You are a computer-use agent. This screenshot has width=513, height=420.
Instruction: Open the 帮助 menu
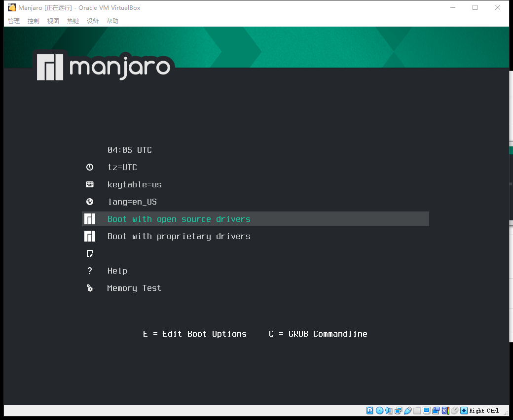pyautogui.click(x=112, y=21)
